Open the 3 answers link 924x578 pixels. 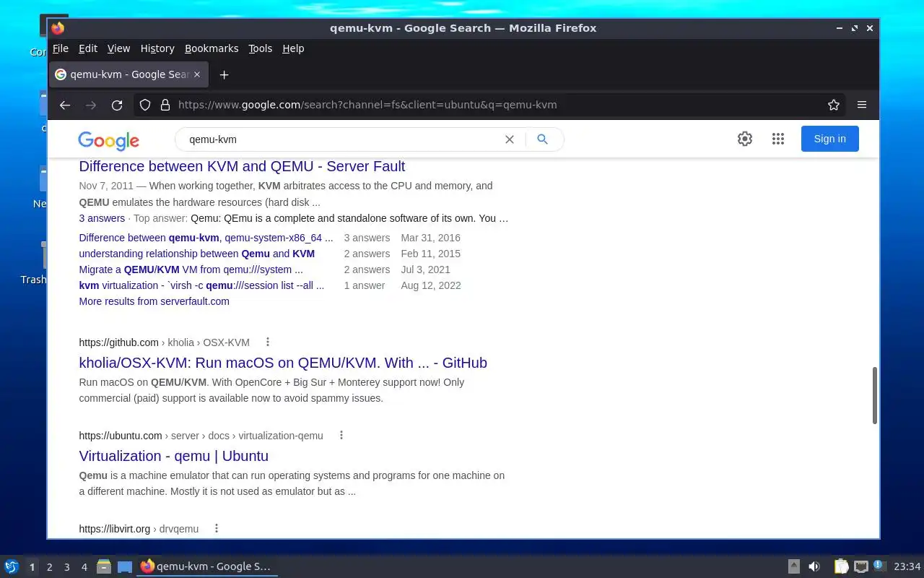(102, 218)
